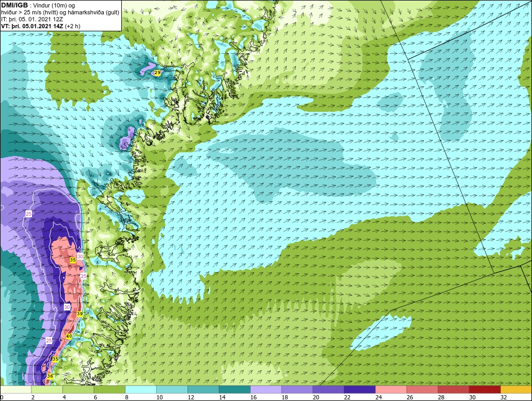Select the 18–20 m/s light purple legend swatch

tap(297, 389)
